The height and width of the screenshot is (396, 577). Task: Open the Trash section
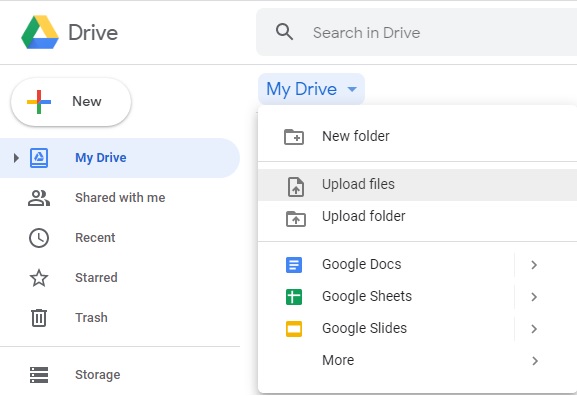[x=120, y=318]
